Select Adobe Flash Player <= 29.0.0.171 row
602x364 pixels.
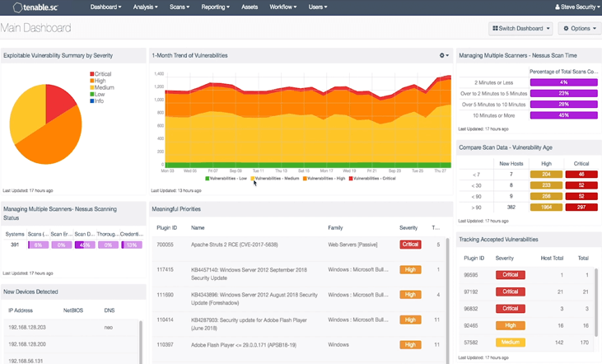[299, 349]
